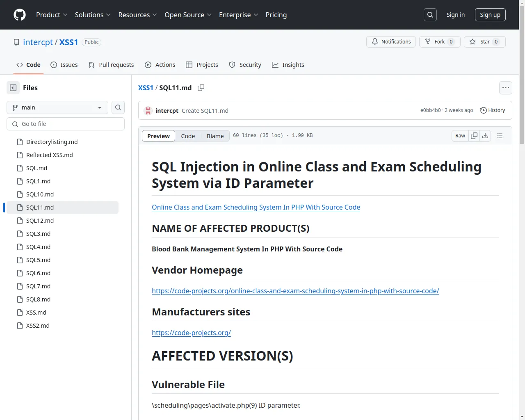Switch to Blame view
The image size is (525, 420).
[215, 136]
